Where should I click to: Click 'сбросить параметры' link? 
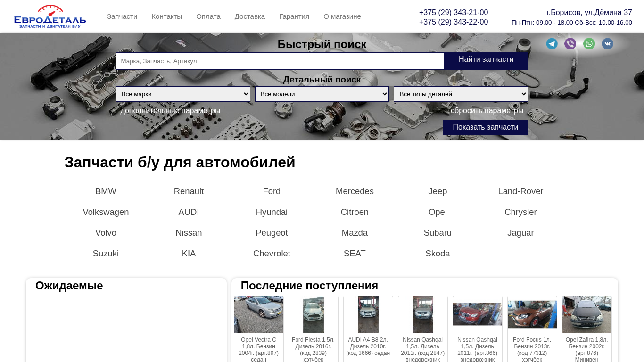487,111
